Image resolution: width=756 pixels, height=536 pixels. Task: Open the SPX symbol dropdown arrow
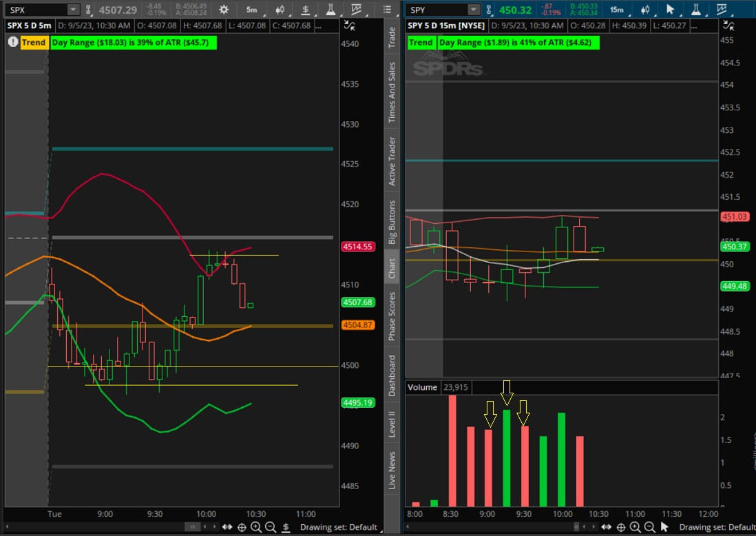73,10
